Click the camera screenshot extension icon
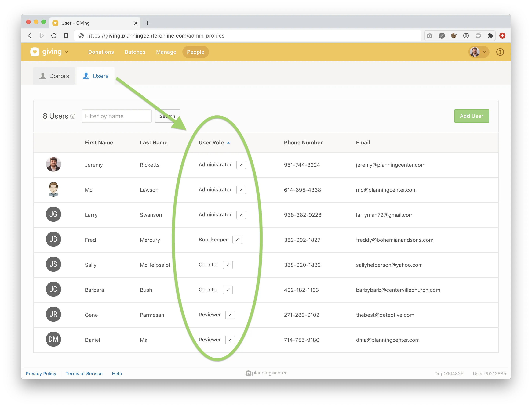The image size is (532, 407). point(429,36)
